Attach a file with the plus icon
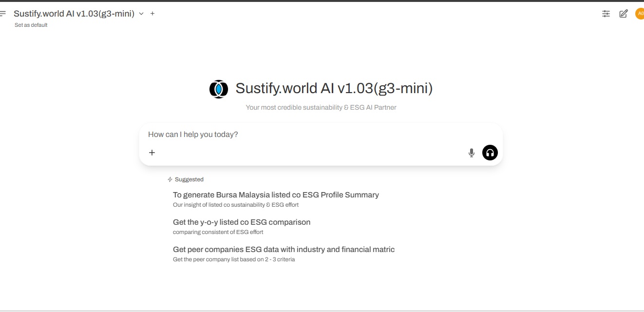 (152, 153)
